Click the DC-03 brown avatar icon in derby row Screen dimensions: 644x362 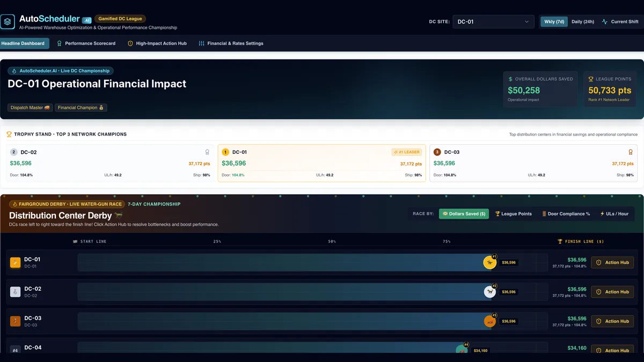click(x=16, y=321)
